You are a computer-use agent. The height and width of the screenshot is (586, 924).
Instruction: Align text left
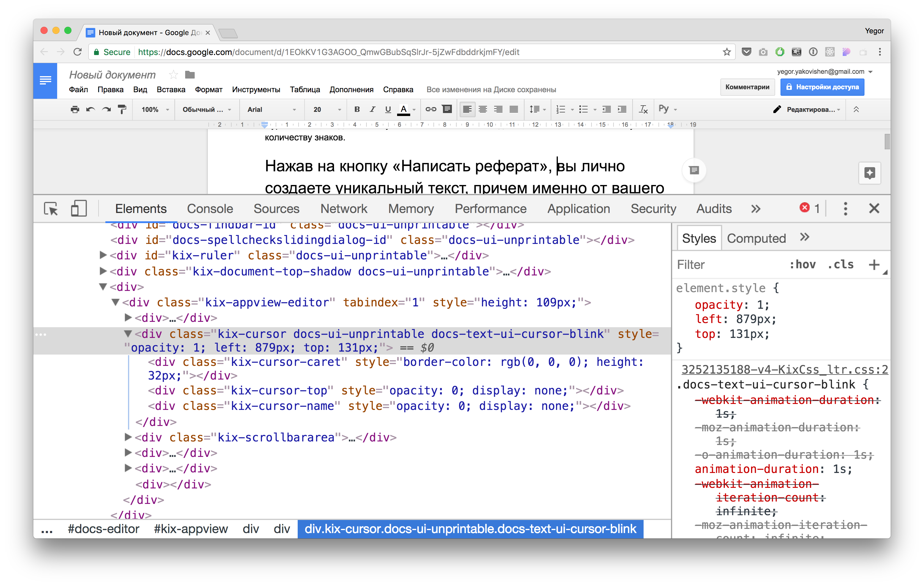[467, 109]
